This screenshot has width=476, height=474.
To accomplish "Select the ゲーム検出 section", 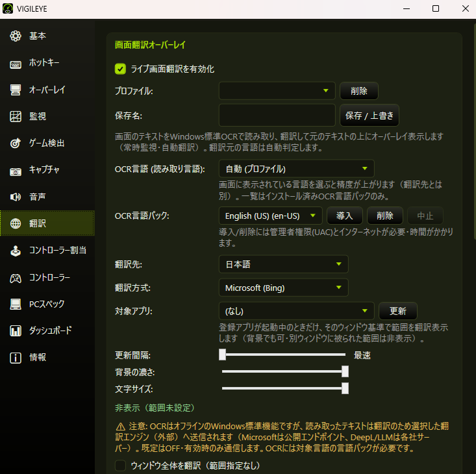I will [47, 143].
